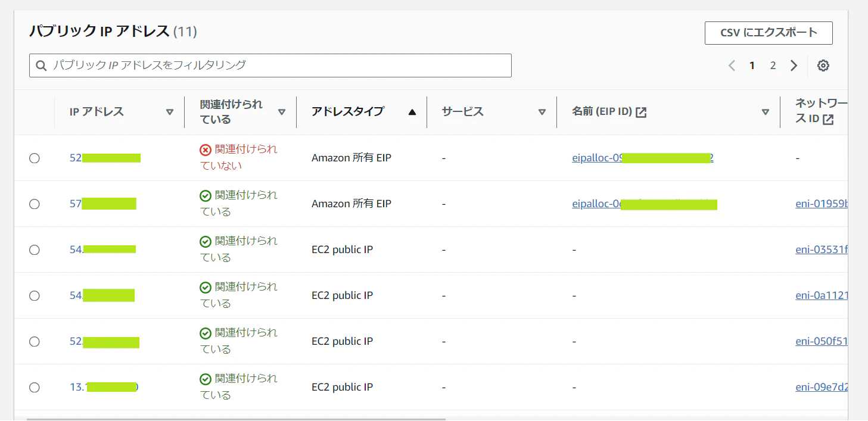The width and height of the screenshot is (868, 421).
Task: Open the IP link in eni-0a1121 row
Action: click(102, 295)
